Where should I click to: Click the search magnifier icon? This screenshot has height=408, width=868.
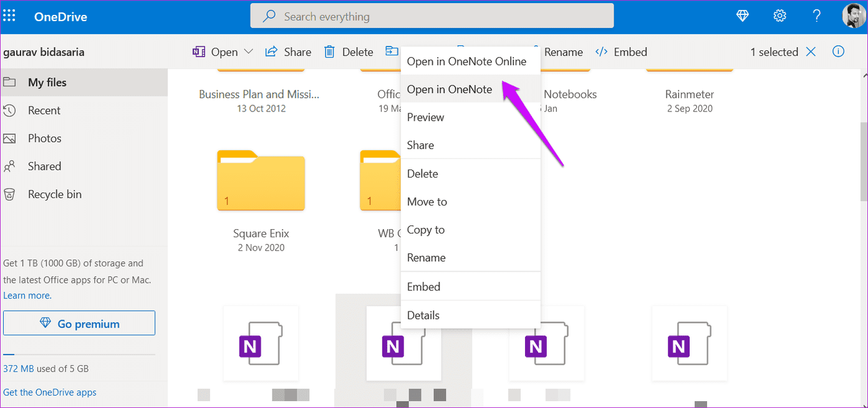[269, 17]
